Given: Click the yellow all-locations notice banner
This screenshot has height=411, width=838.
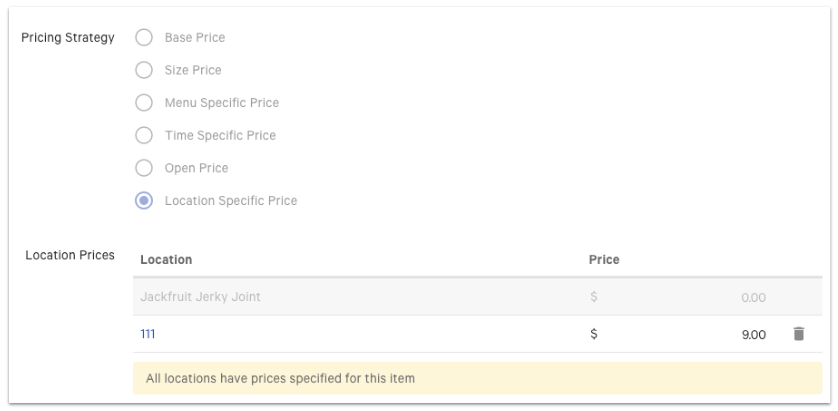Looking at the screenshot, I should (x=477, y=378).
